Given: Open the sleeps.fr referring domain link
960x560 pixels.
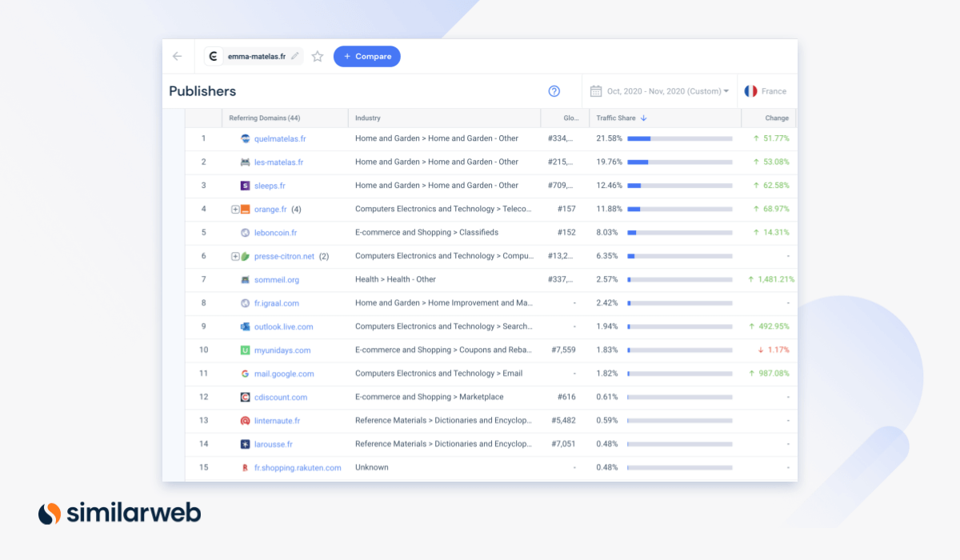Looking at the screenshot, I should (270, 186).
